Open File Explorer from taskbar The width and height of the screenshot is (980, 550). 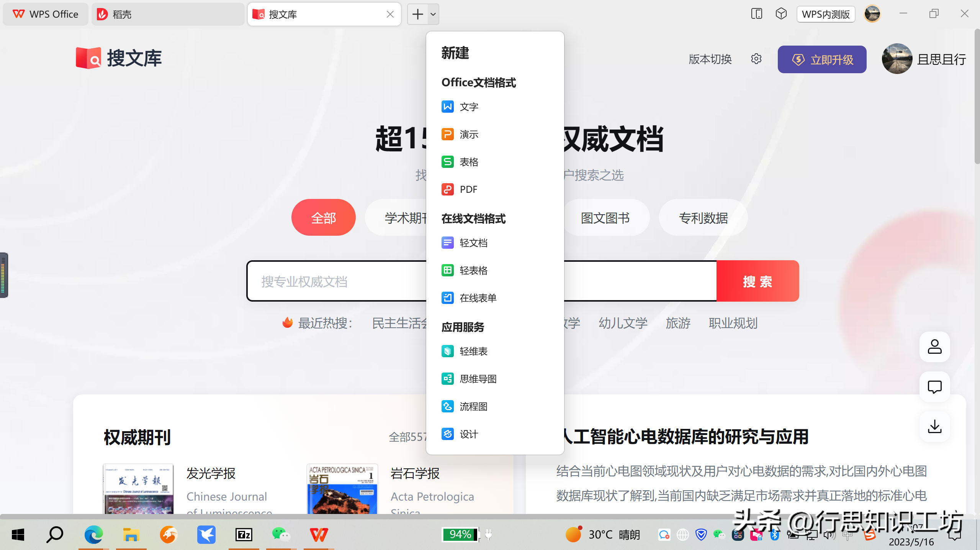(x=131, y=534)
